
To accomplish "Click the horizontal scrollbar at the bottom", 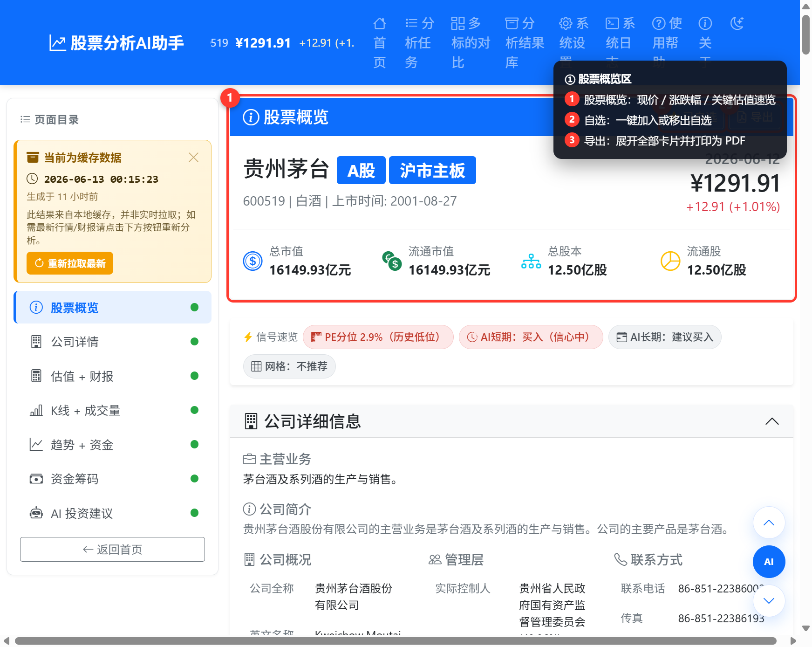I will point(396,641).
